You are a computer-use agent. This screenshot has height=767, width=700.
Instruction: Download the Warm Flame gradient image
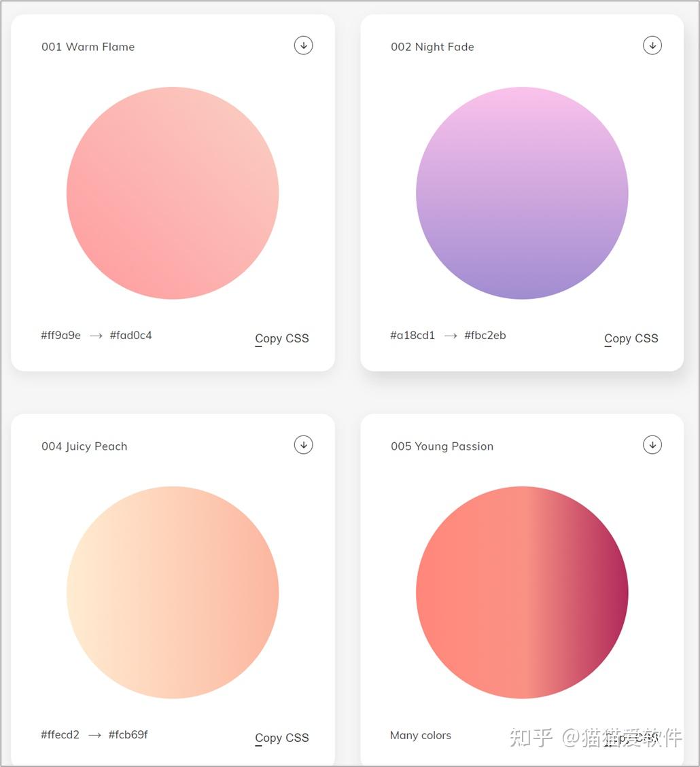pos(303,46)
